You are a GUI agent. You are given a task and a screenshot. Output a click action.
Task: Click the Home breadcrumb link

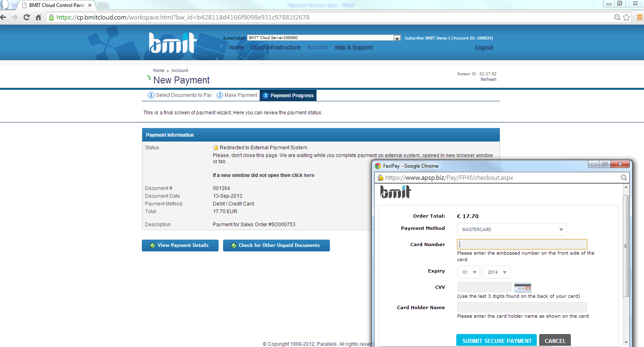click(x=158, y=70)
